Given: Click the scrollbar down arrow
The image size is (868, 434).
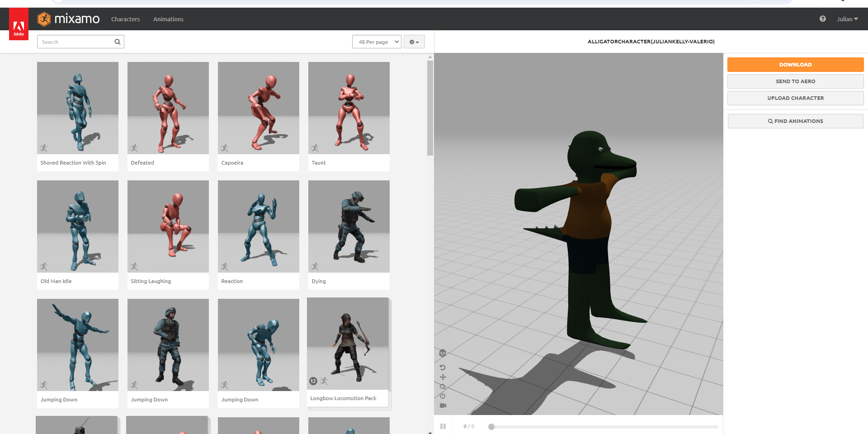Looking at the screenshot, I should coord(430,432).
